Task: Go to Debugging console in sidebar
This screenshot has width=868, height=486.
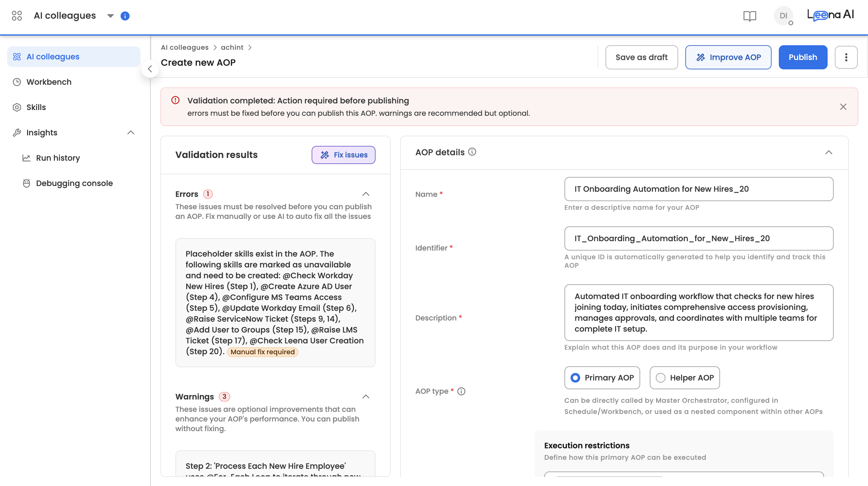Action: pos(74,183)
